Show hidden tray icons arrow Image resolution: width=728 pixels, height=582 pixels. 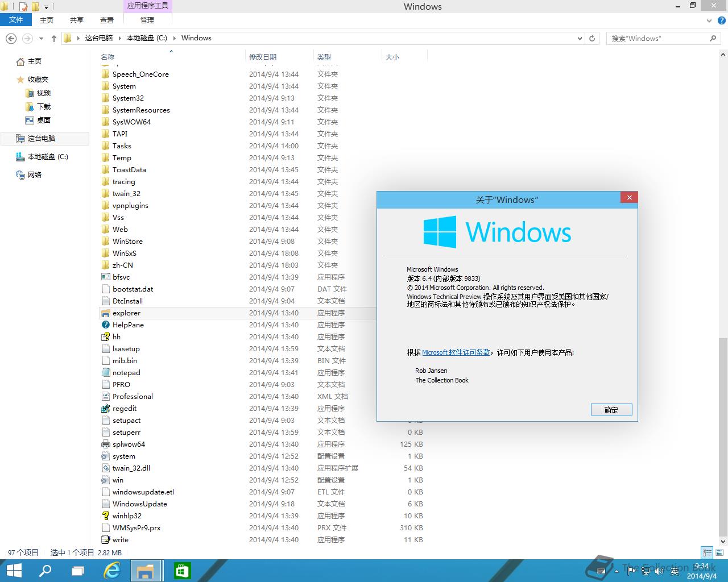click(617, 571)
